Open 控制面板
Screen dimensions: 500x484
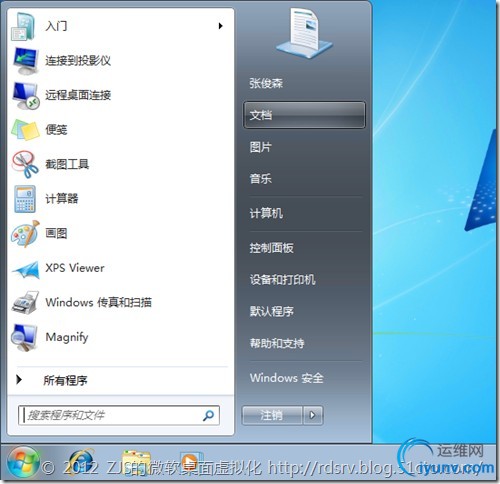tap(271, 248)
